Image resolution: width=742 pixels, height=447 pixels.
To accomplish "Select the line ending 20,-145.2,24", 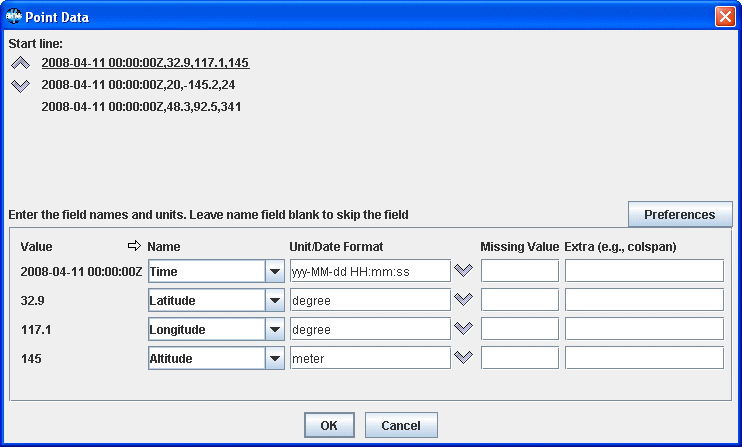I will point(138,85).
